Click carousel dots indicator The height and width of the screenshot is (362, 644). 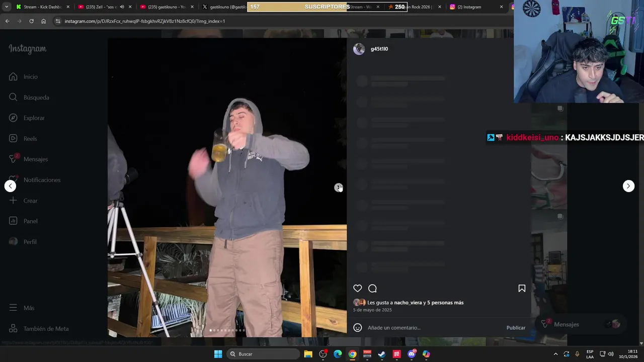(227, 330)
